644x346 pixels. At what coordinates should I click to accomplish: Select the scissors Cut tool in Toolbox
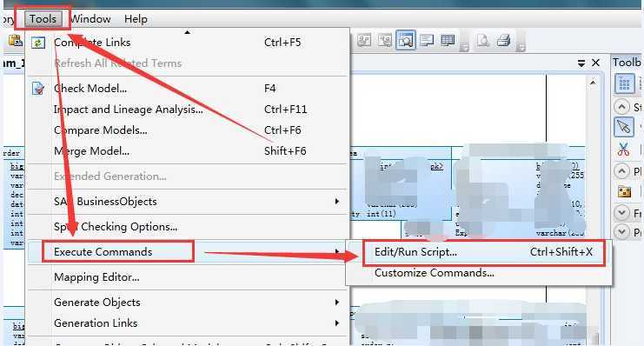click(x=623, y=149)
